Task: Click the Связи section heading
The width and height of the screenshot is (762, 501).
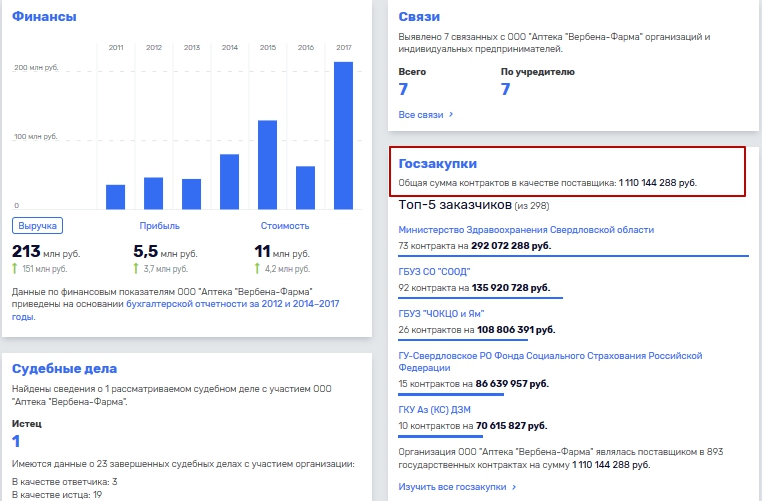Action: [x=419, y=16]
